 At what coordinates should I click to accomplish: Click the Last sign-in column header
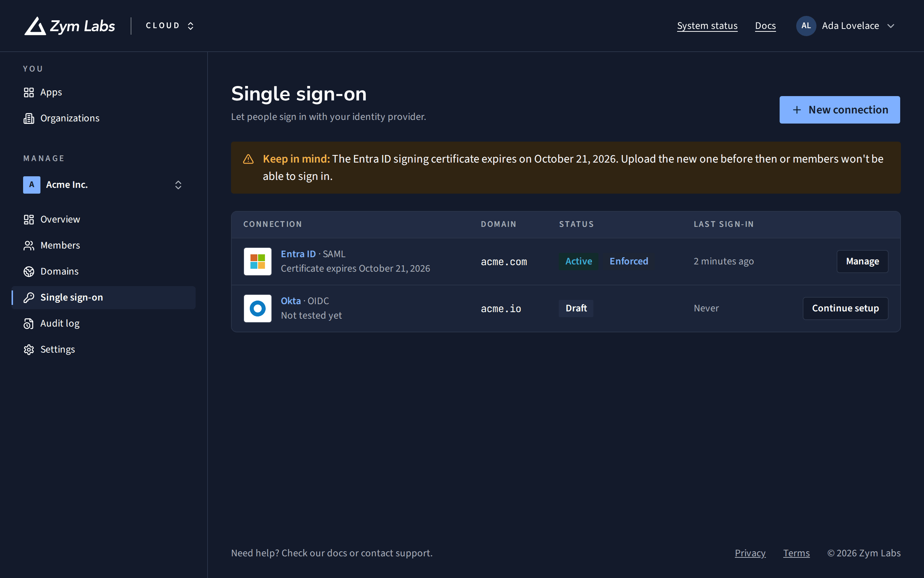coord(724,224)
